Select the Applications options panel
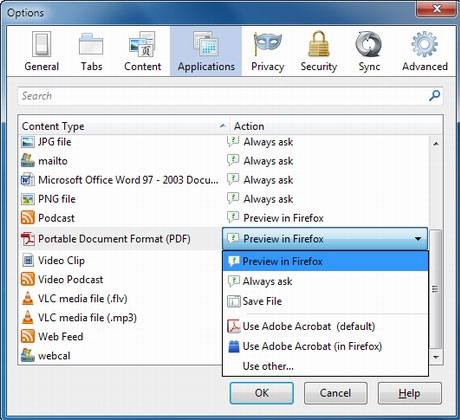Screen dimensions: 460x420 click(206, 52)
